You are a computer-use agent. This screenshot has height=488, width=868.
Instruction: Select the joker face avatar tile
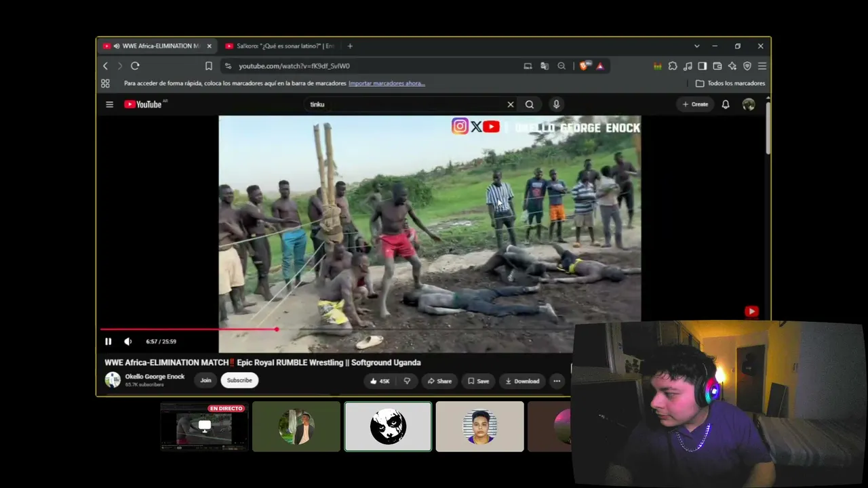coord(388,426)
